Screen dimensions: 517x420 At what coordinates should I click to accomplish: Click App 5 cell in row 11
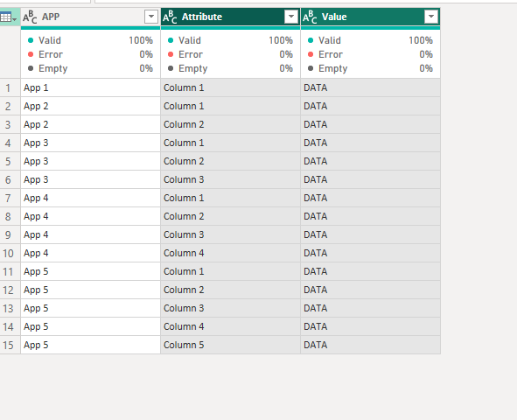click(x=90, y=271)
